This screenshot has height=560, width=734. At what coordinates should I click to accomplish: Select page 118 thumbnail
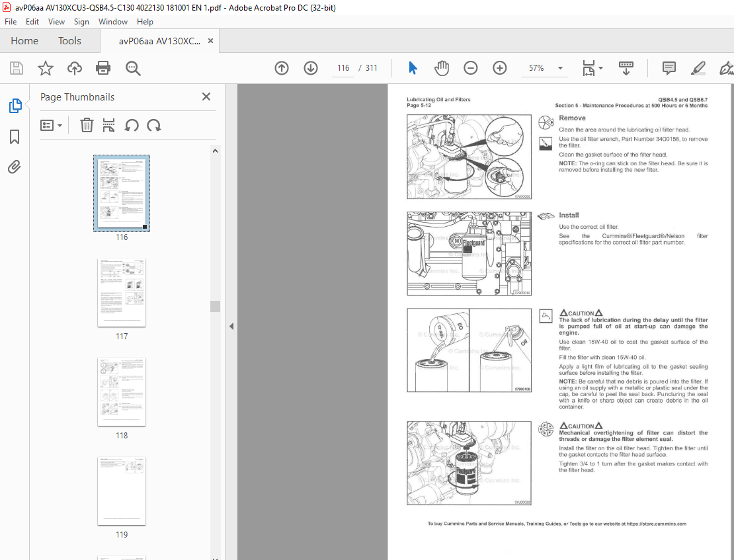pos(122,392)
